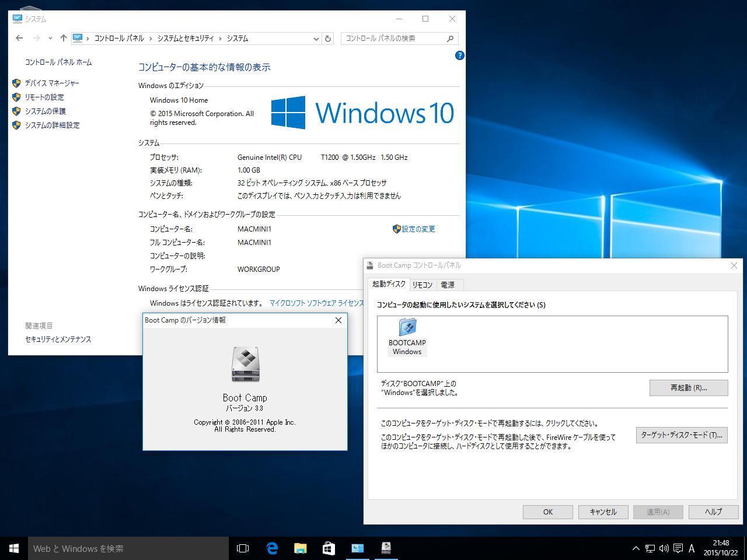
Task: Confirm Boot Camp settings with OK
Action: [548, 512]
